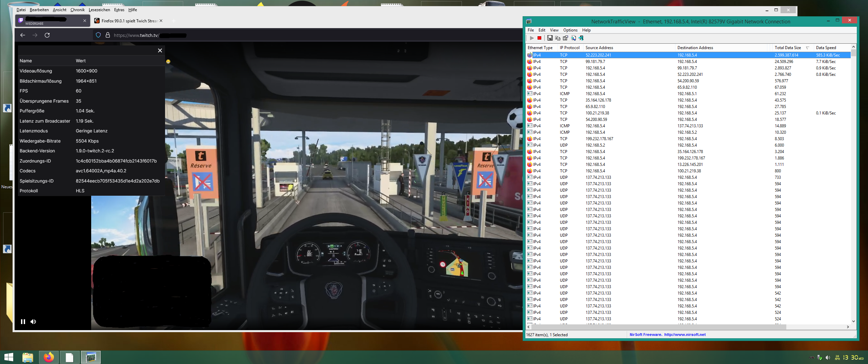Sort by the IP Protocol column header

[x=570, y=48]
